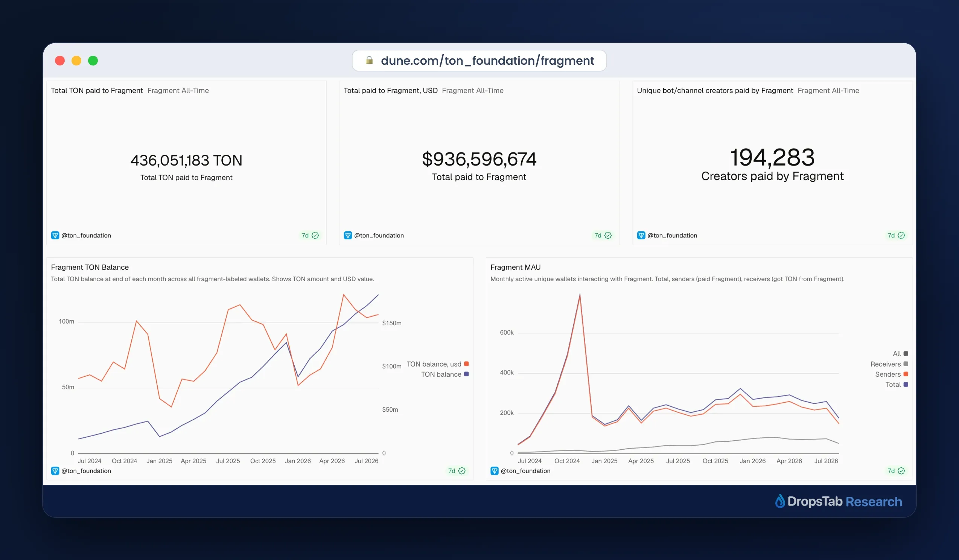Open the Fragment TON Balance chart title
This screenshot has height=560, width=959.
[90, 268]
